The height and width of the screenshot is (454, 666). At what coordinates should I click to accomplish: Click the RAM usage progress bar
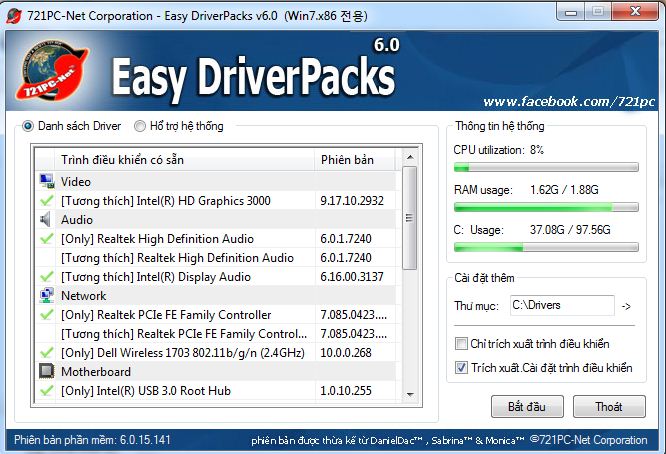coord(546,207)
